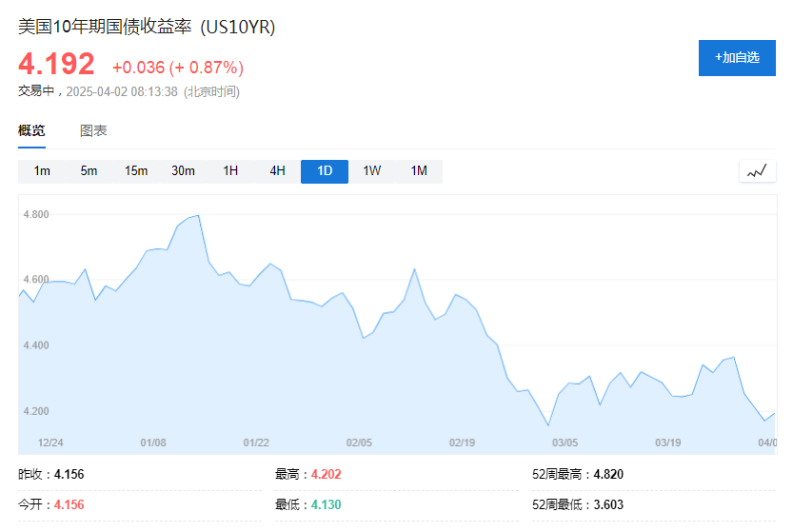Choose the 30m interval option

coord(183,171)
